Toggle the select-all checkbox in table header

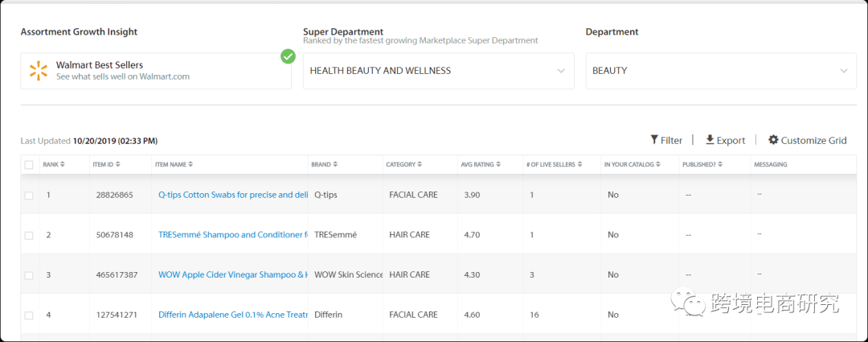tap(29, 165)
